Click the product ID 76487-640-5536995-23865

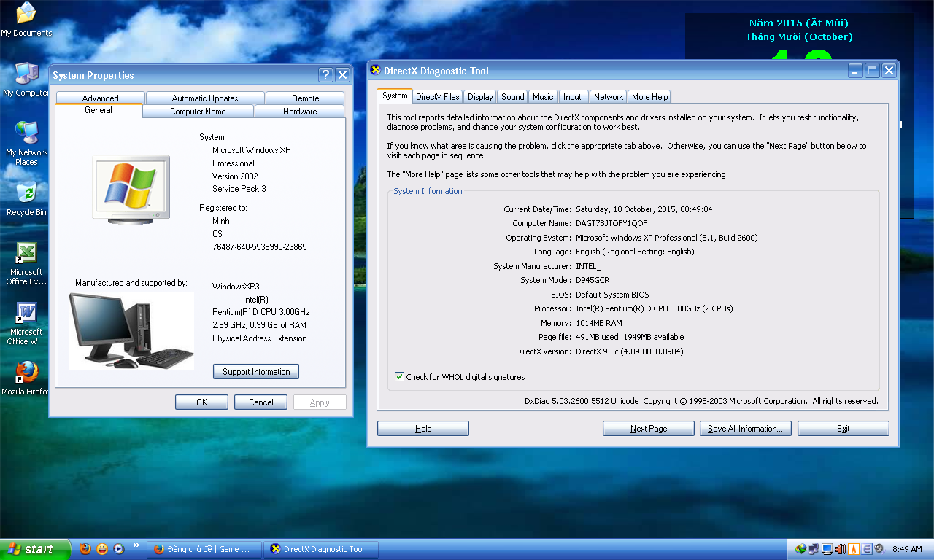pyautogui.click(x=260, y=247)
